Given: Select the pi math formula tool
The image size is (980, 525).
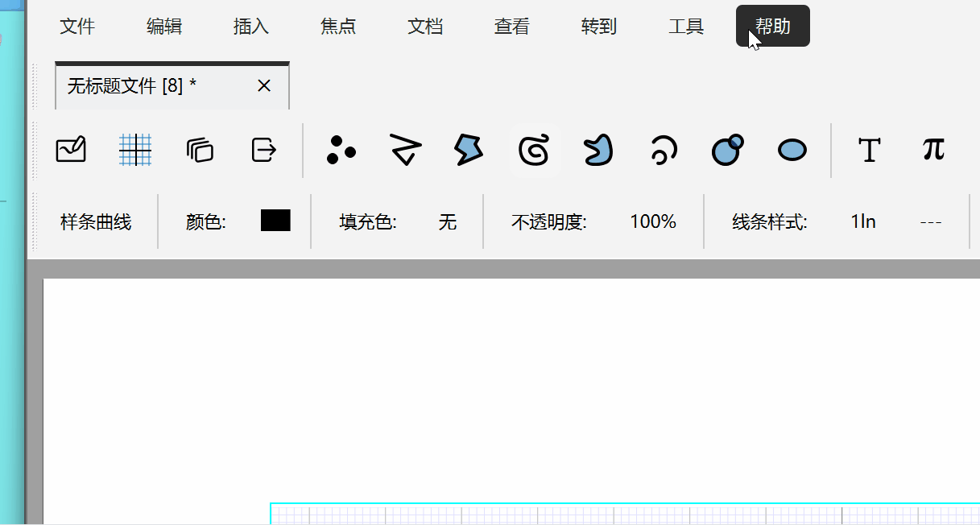Looking at the screenshot, I should (933, 150).
